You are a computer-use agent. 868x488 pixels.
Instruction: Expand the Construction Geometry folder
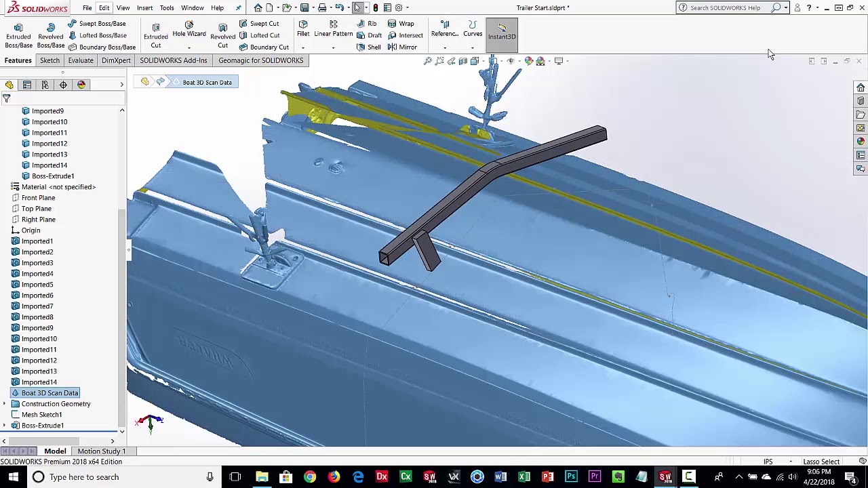5,404
